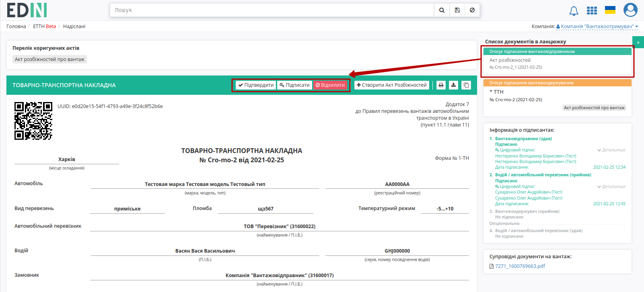Print the document with printer icon

point(441,85)
